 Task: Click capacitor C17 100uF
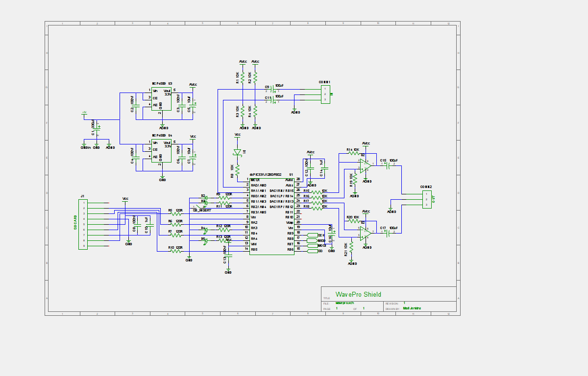pos(388,233)
